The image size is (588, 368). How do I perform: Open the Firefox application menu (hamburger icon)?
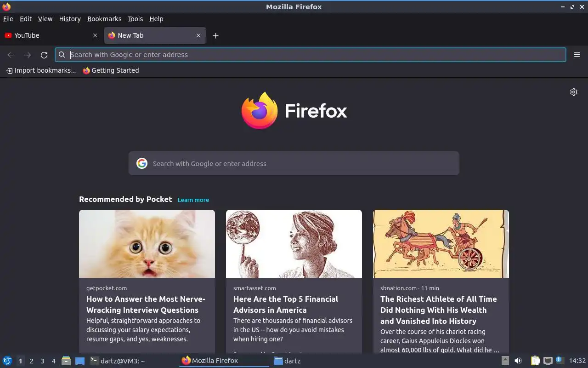[x=577, y=55]
